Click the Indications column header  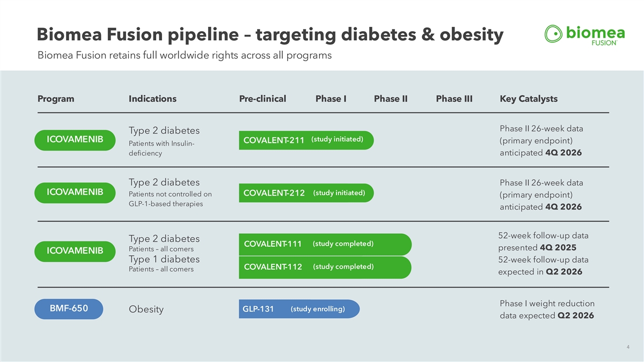pos(152,99)
